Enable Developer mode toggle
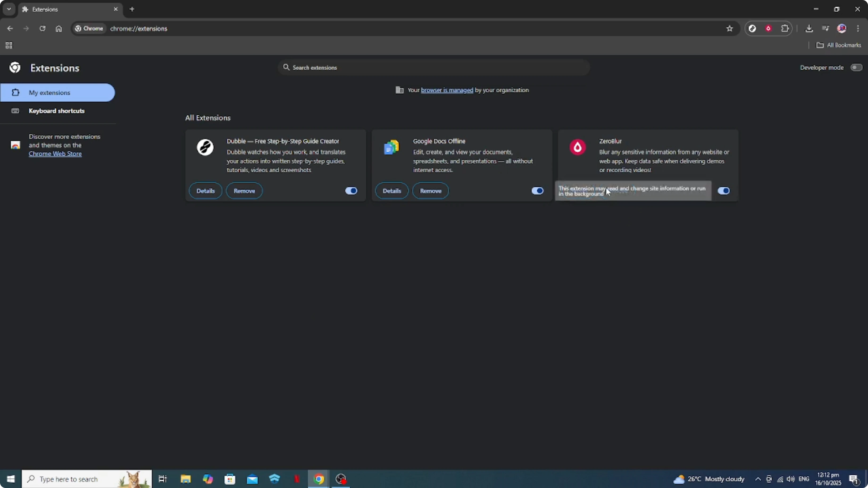The height and width of the screenshot is (488, 868). pyautogui.click(x=856, y=67)
